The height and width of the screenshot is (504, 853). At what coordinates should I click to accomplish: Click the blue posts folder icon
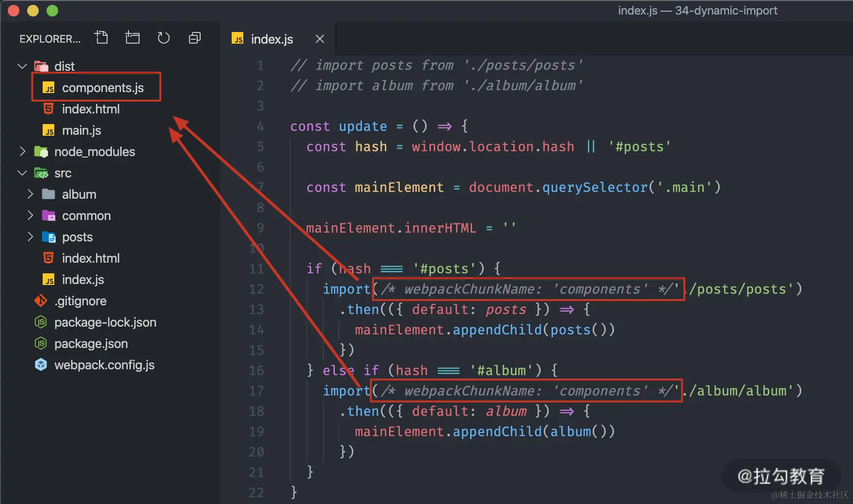(48, 237)
